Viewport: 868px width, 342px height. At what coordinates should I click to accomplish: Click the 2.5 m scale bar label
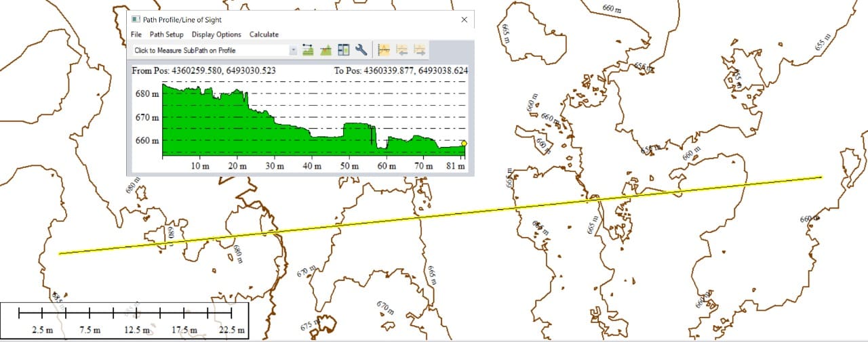[x=42, y=330]
